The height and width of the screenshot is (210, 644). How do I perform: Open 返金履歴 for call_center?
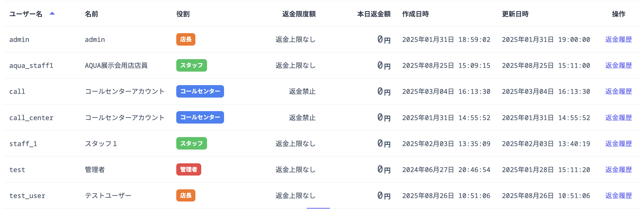pyautogui.click(x=618, y=117)
